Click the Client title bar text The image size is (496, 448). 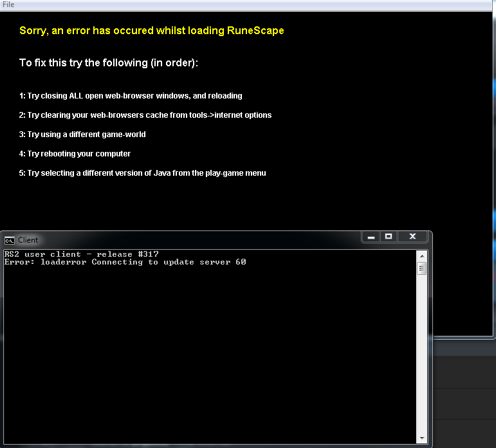(x=28, y=240)
